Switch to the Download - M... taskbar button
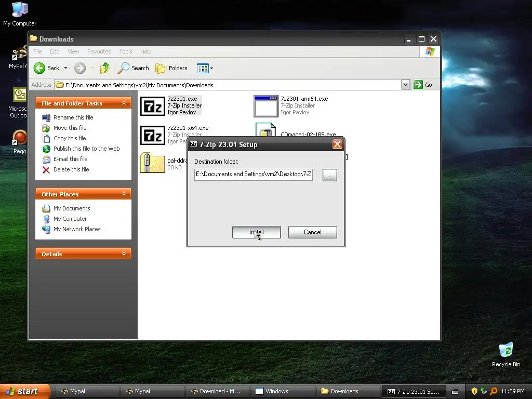Screen dimensions: 532x399 (217, 391)
